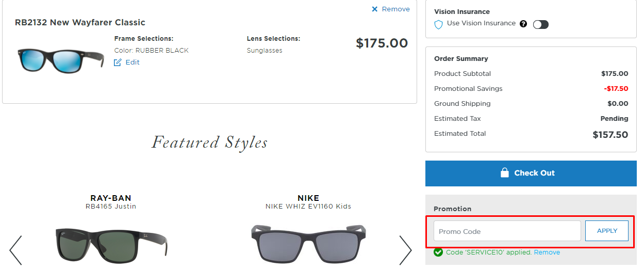Show previous featured styles with left arrow
This screenshot has height=269, width=644.
tap(15, 250)
